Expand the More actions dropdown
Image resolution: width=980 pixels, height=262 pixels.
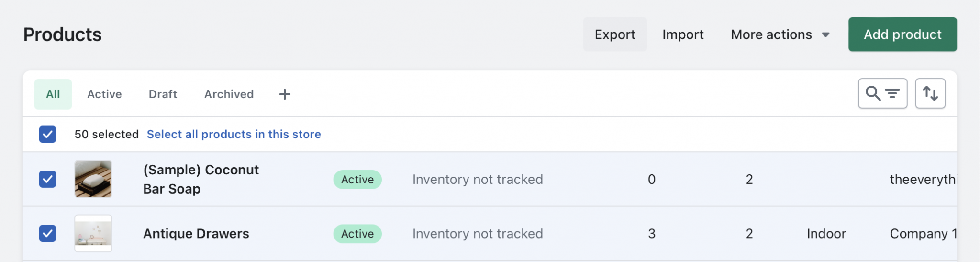780,34
